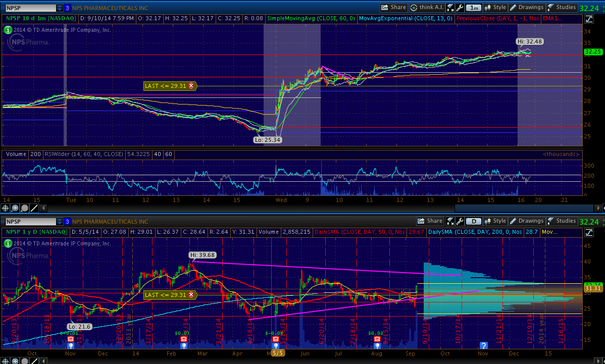Open the 1m timeframe selector
The image size is (605, 364).
[x=474, y=8]
